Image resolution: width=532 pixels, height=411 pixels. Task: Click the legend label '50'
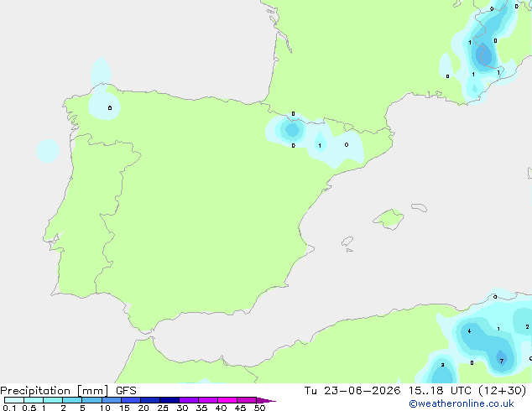pos(259,408)
